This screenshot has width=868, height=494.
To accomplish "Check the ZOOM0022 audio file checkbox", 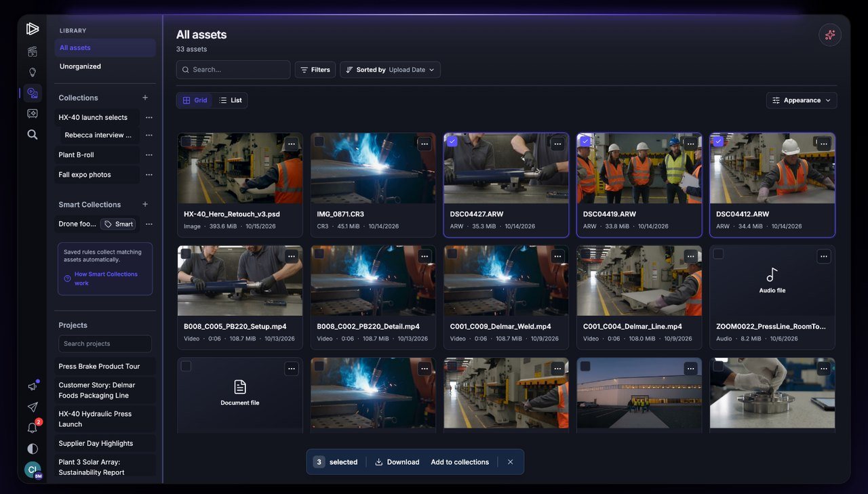I will 718,253.
